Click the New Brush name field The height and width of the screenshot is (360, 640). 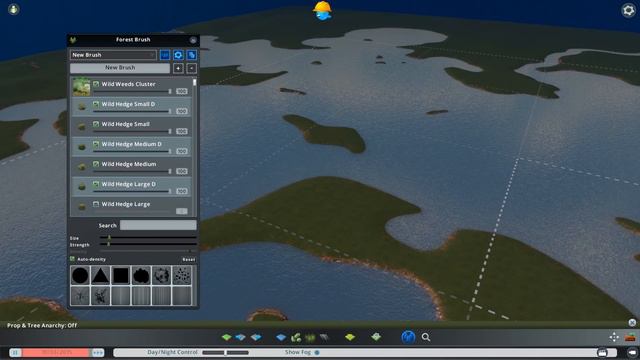pyautogui.click(x=120, y=68)
